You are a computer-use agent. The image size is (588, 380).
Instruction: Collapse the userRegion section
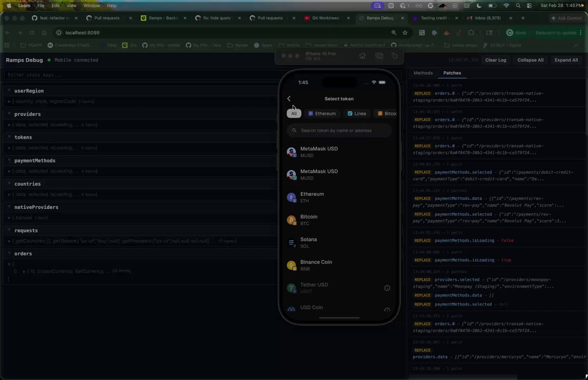click(x=9, y=90)
